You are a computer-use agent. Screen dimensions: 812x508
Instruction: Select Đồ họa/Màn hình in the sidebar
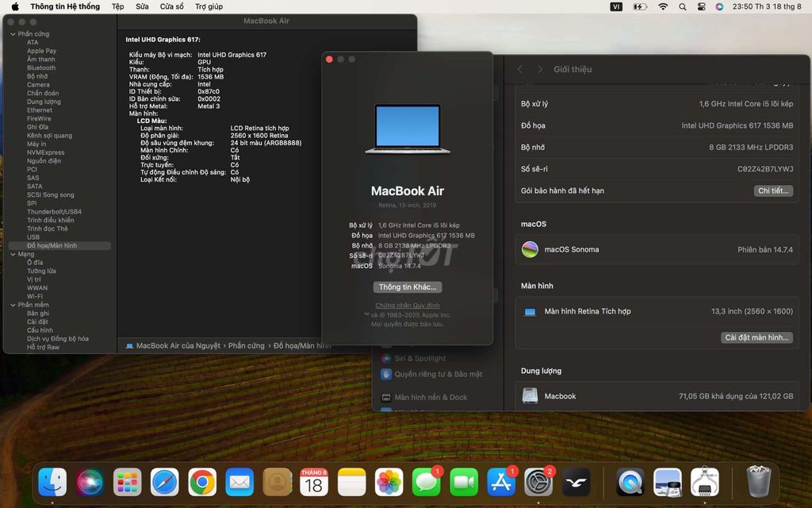tap(59, 246)
